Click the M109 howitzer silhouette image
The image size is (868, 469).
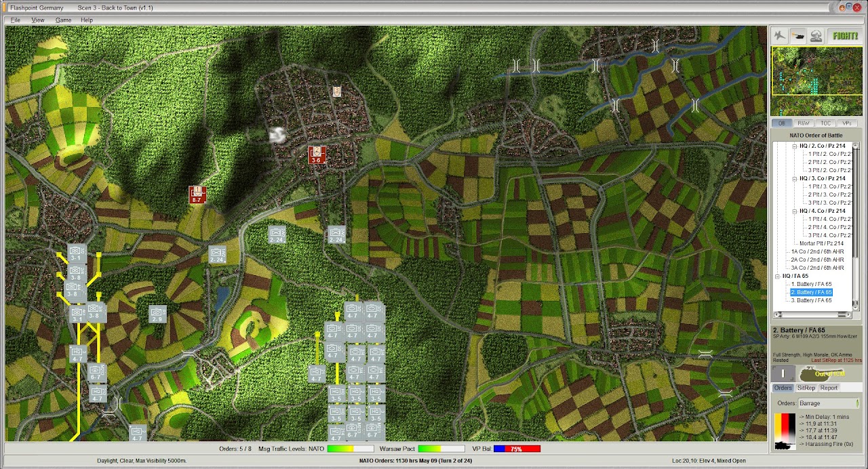[821, 374]
